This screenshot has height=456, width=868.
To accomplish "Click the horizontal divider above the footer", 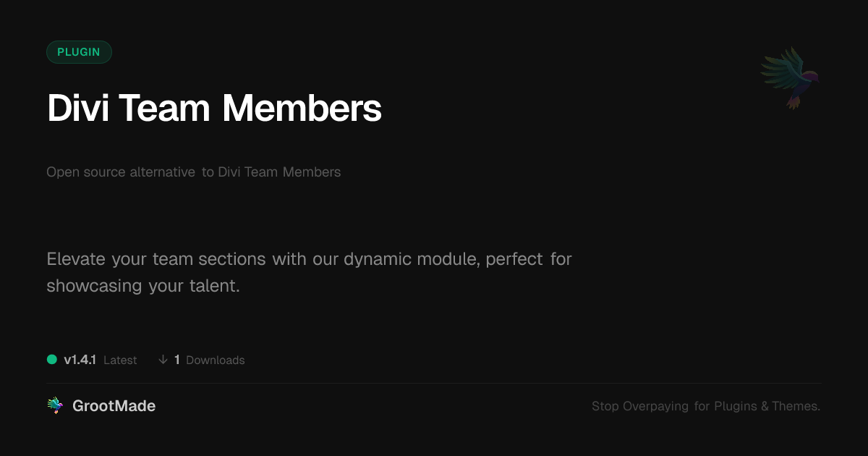I will 434,383.
